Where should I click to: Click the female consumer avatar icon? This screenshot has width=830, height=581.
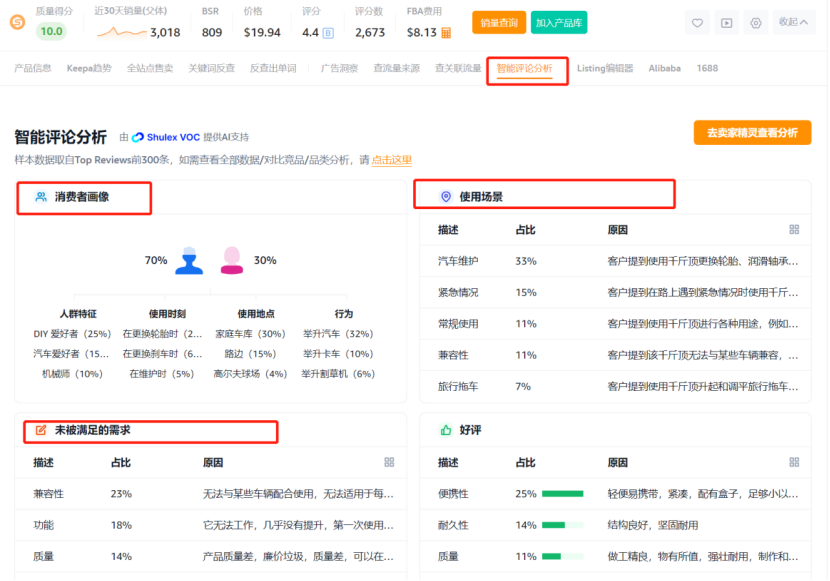pyautogui.click(x=232, y=260)
